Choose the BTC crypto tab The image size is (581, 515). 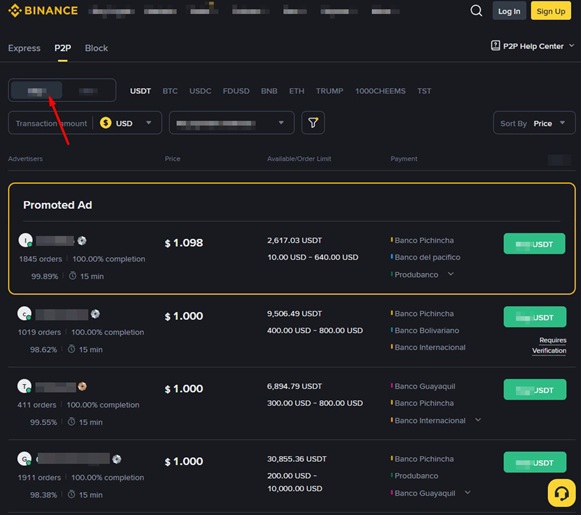[x=170, y=91]
